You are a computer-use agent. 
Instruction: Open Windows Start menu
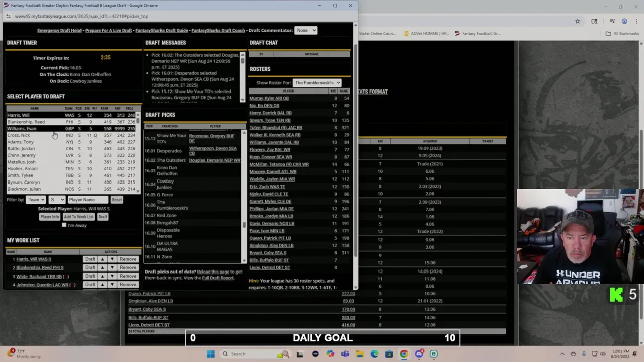click(211, 354)
